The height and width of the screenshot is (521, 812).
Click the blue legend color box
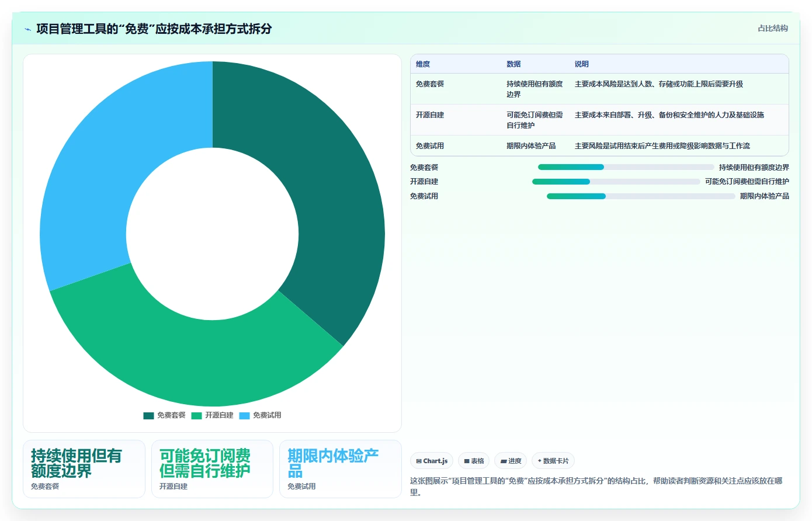(x=244, y=416)
